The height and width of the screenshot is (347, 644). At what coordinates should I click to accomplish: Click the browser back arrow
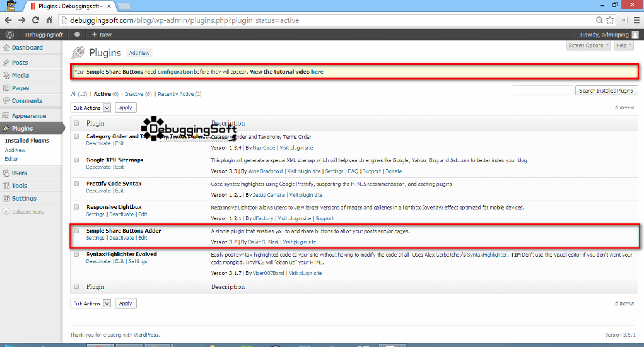[8, 20]
